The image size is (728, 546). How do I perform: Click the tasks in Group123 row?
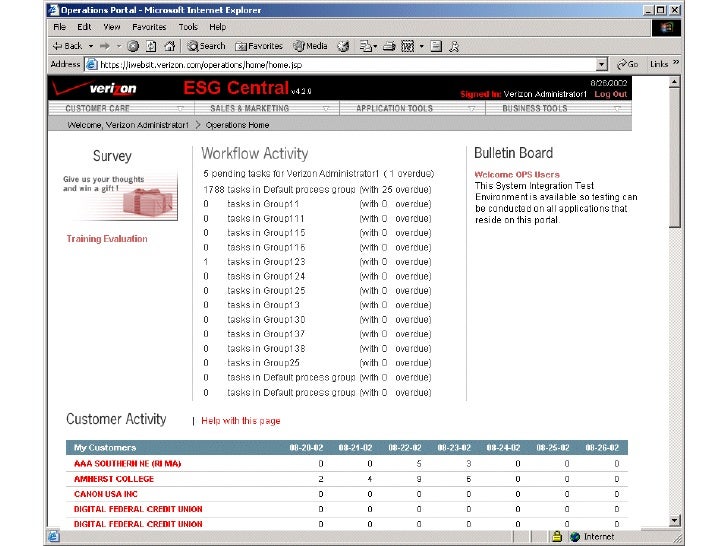coord(317,262)
